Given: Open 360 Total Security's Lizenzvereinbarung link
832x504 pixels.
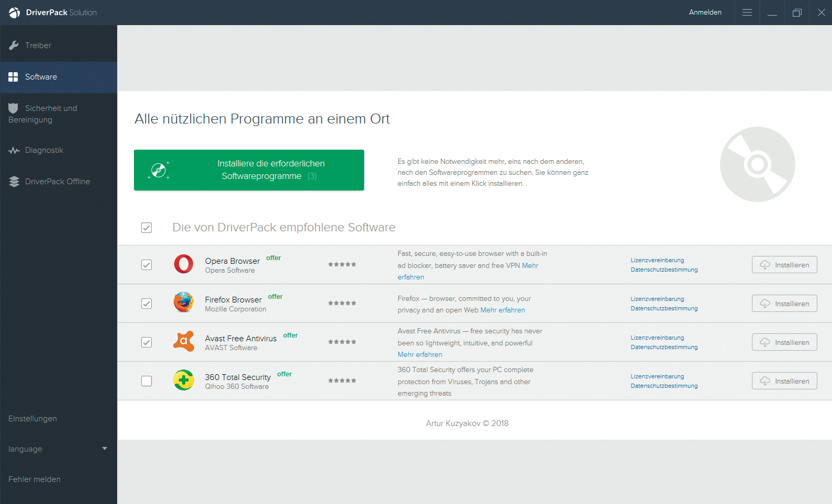Looking at the screenshot, I should 657,376.
